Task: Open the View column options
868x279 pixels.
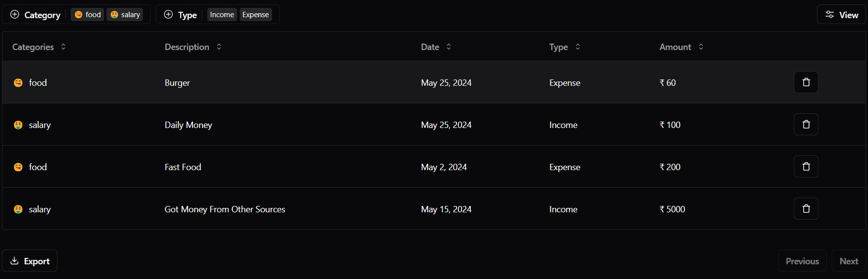Action: (841, 15)
